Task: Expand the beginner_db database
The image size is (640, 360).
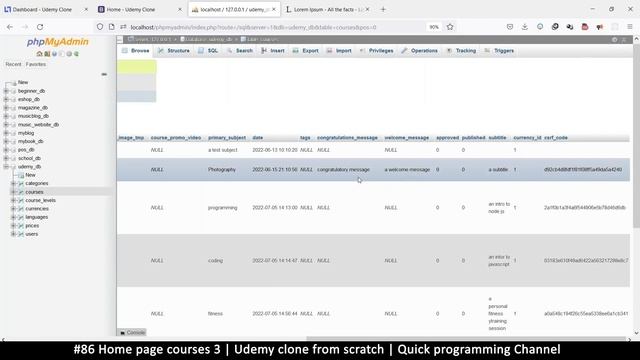Action: [6, 91]
